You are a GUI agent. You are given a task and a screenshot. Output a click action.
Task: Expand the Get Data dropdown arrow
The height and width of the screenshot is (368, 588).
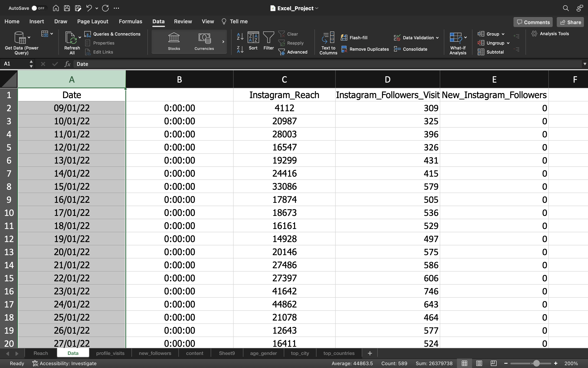(29, 37)
